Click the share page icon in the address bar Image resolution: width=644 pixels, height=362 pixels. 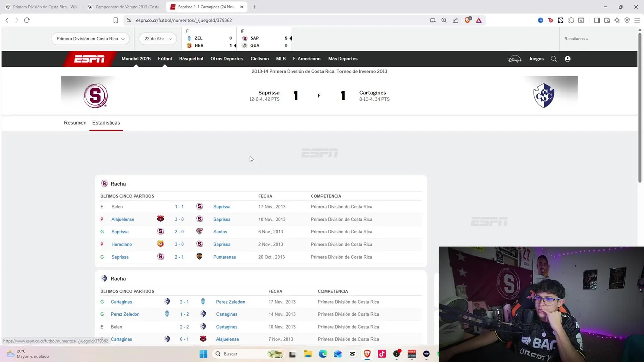455,20
